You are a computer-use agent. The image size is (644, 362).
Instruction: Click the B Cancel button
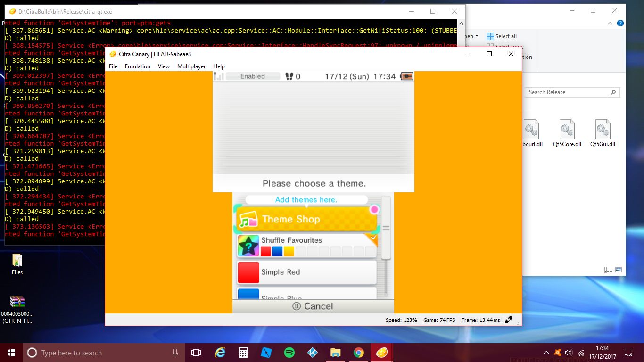(x=313, y=306)
